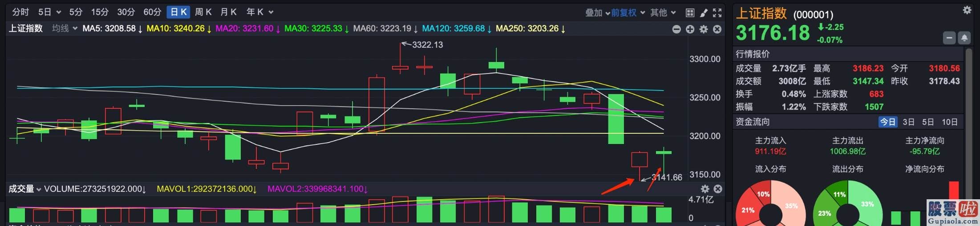Switch to 月K monthly chart

pos(229,12)
